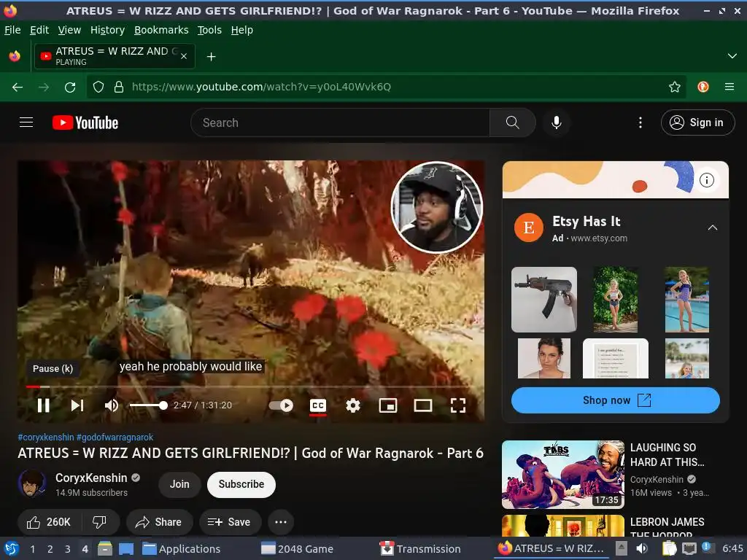747x560 pixels.
Task: Go to YouTube home via logo
Action: pyautogui.click(x=85, y=122)
